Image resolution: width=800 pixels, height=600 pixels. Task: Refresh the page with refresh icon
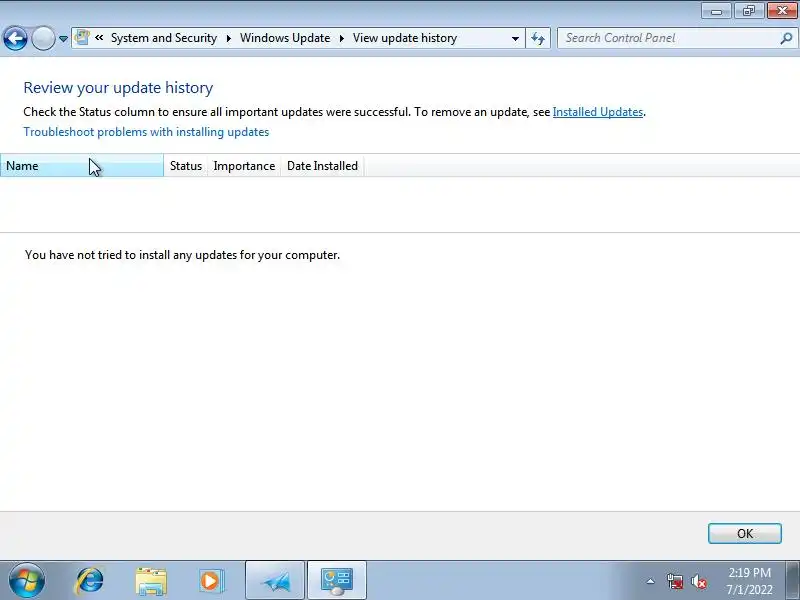[538, 38]
